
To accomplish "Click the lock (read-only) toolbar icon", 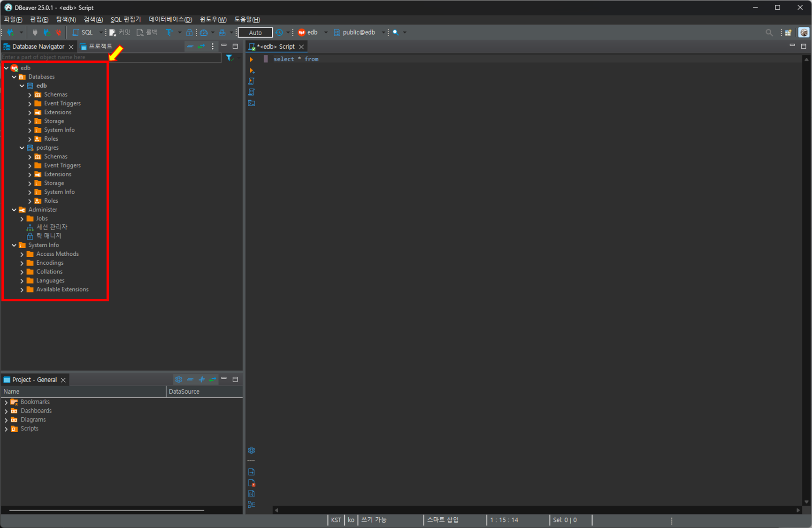I will click(x=189, y=32).
